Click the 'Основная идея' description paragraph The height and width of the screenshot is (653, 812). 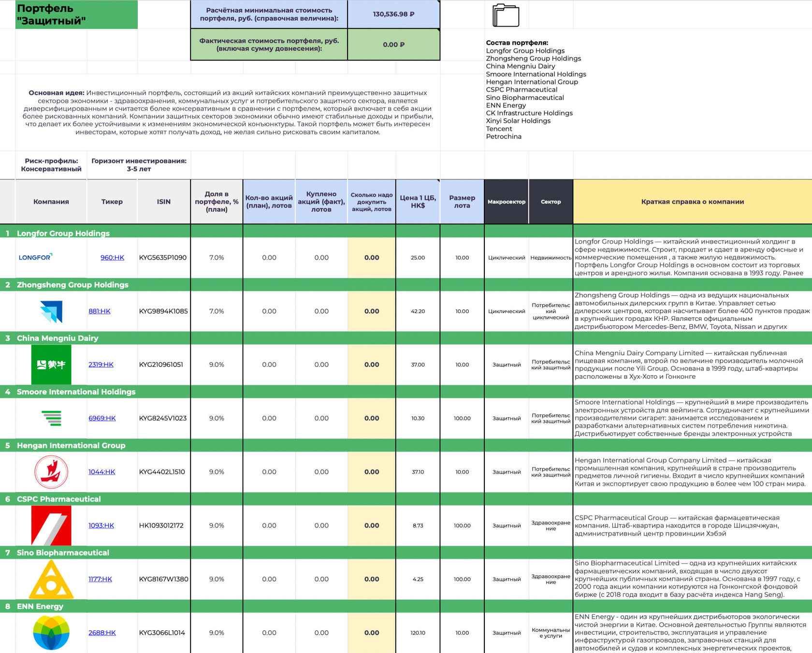click(x=228, y=112)
